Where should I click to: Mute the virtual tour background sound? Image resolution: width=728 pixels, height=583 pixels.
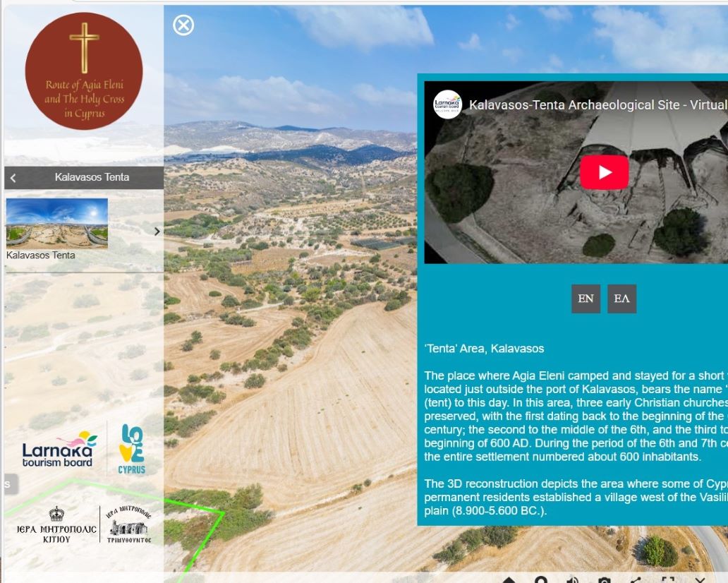point(573,580)
